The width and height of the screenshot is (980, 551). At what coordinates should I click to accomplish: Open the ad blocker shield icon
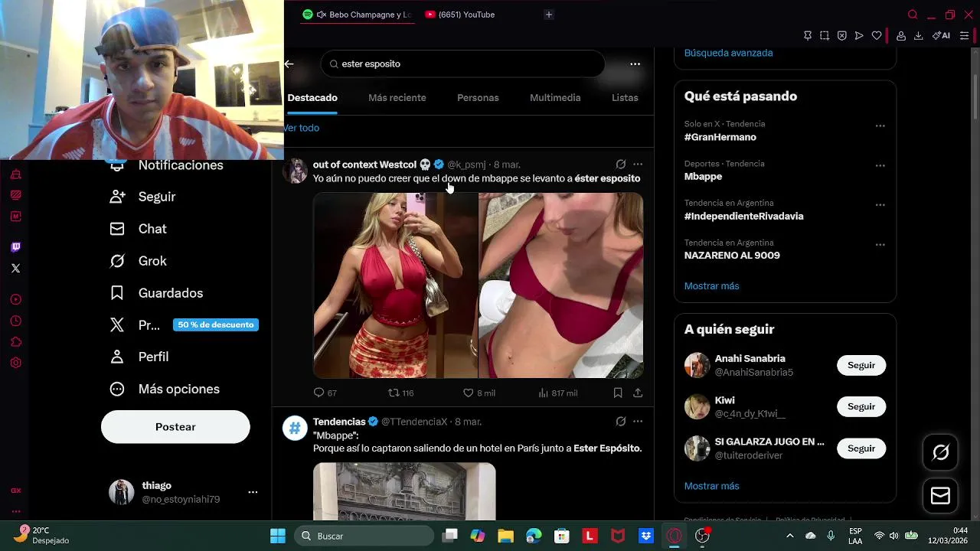pyautogui.click(x=841, y=35)
